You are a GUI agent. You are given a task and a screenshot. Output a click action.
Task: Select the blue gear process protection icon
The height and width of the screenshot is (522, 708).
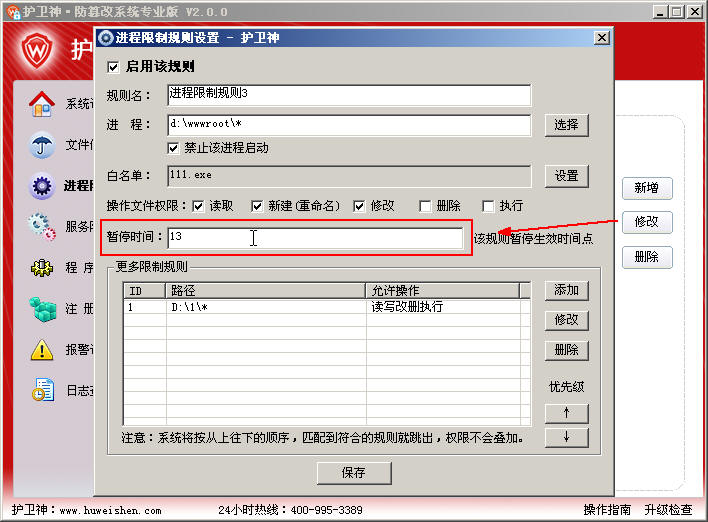42,186
